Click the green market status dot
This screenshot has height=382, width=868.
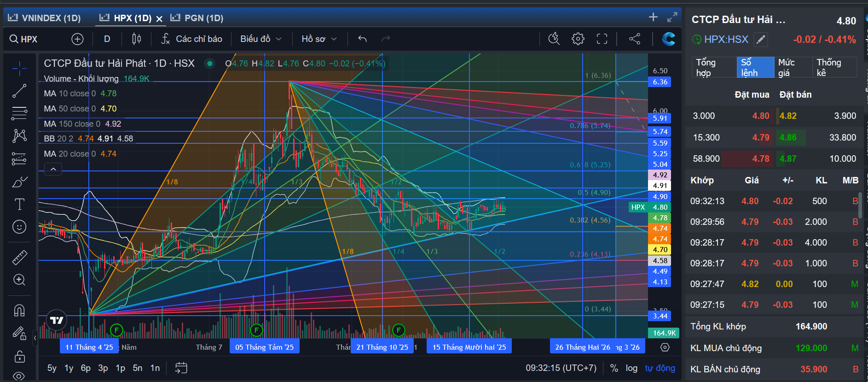(x=210, y=64)
